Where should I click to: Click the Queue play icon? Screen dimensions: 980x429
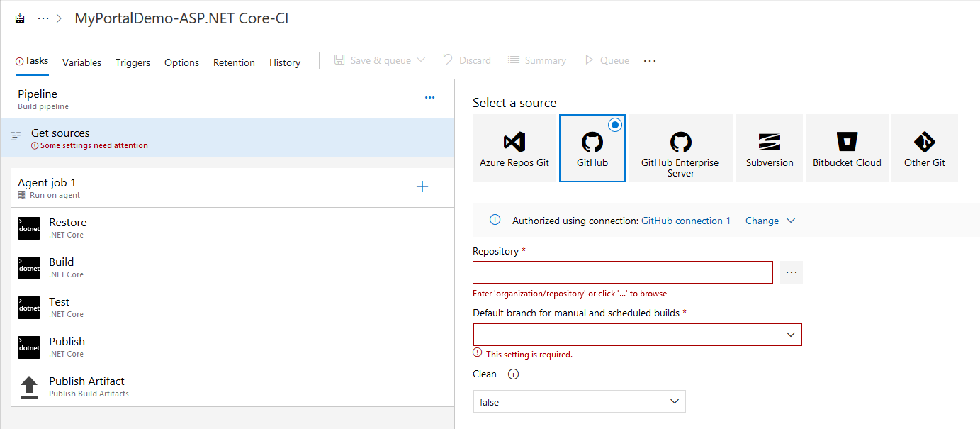589,60
